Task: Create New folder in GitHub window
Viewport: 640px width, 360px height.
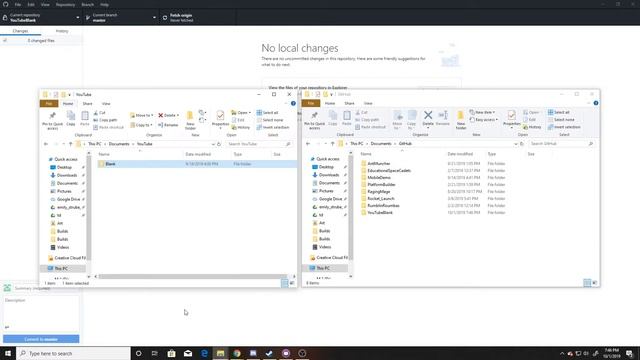Action: [x=460, y=120]
